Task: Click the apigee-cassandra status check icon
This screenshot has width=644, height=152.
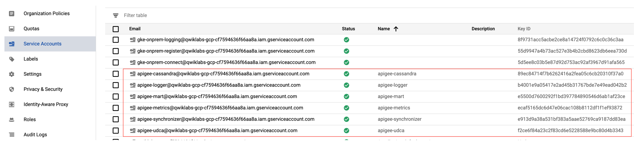Action: click(x=346, y=74)
